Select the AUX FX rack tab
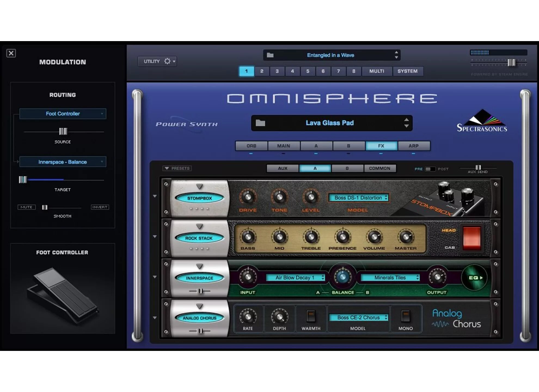Image resolution: width=539 pixels, height=392 pixels. (x=283, y=169)
